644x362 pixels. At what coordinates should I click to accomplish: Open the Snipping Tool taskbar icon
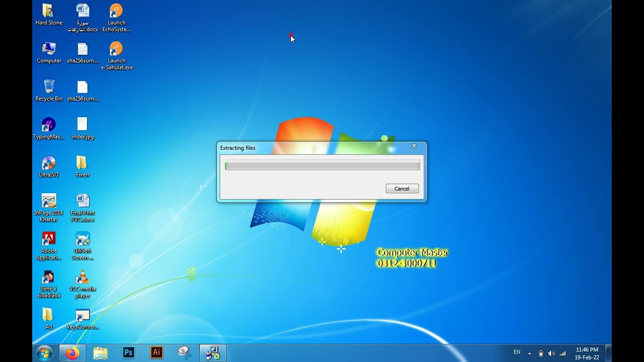tap(185, 353)
